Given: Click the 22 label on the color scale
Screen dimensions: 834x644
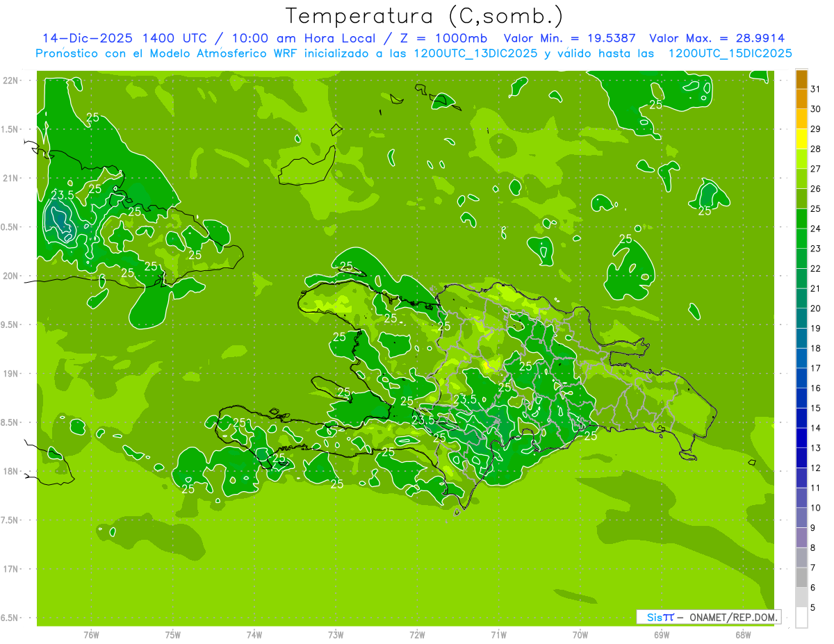Looking at the screenshot, I should [815, 268].
